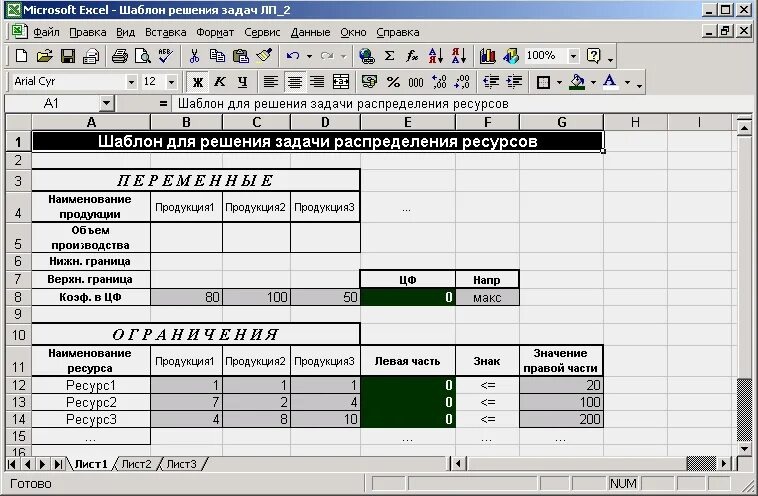Image resolution: width=758 pixels, height=496 pixels.
Task: Open the zoom 100% dropdown
Action: tap(573, 56)
